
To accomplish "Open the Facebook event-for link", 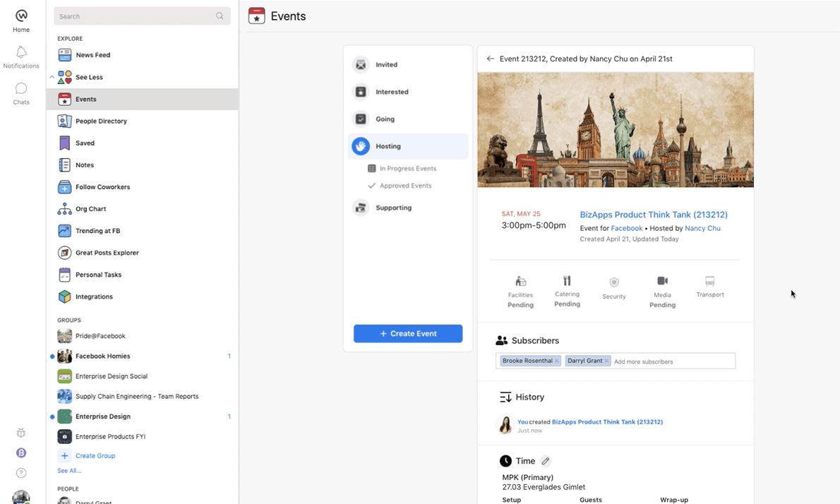I will (627, 228).
